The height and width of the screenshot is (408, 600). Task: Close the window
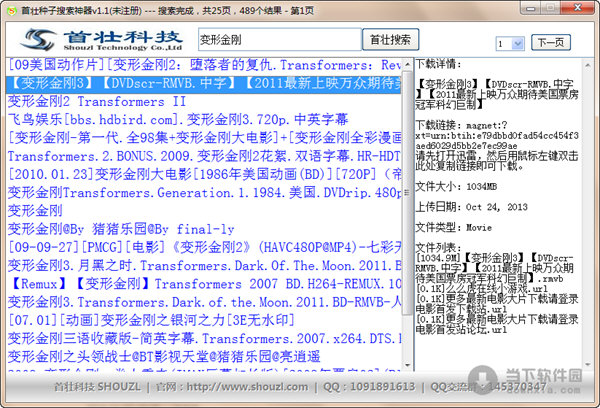click(x=578, y=8)
